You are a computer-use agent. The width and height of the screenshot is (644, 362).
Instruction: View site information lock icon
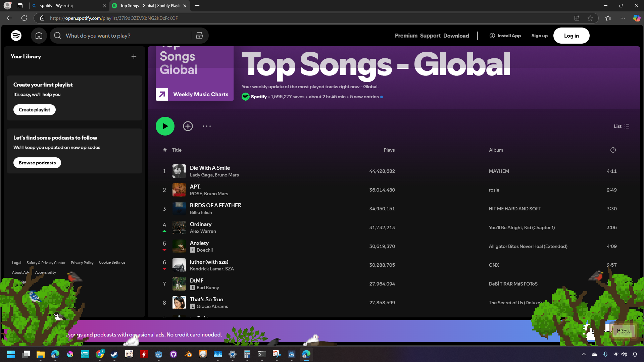(42, 18)
